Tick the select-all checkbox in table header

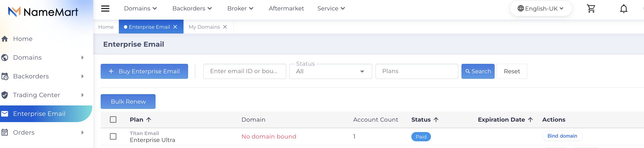click(113, 120)
